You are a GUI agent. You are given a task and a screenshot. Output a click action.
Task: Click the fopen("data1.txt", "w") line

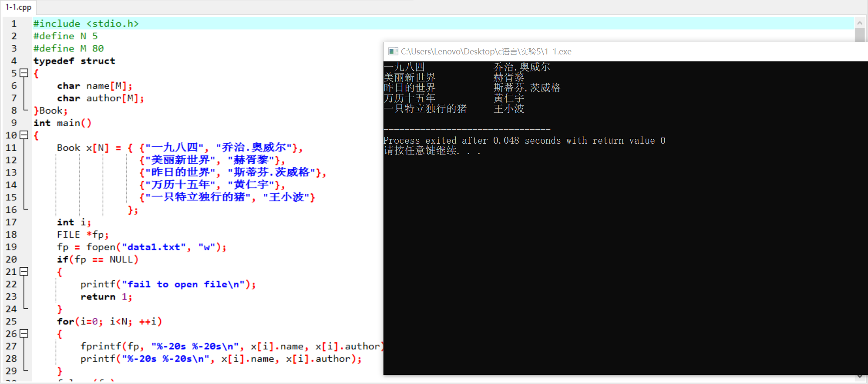coord(141,247)
